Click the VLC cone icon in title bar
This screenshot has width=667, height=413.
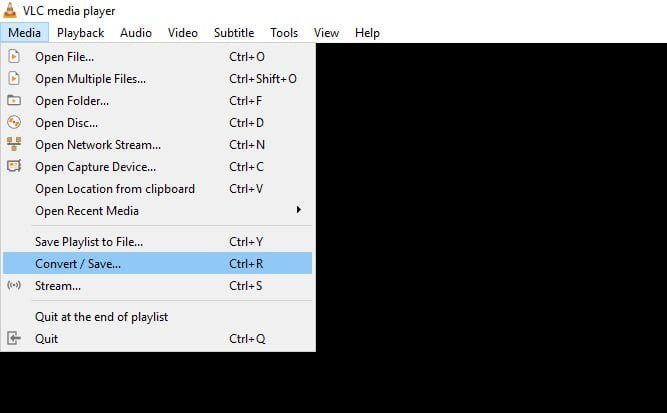tap(10, 11)
